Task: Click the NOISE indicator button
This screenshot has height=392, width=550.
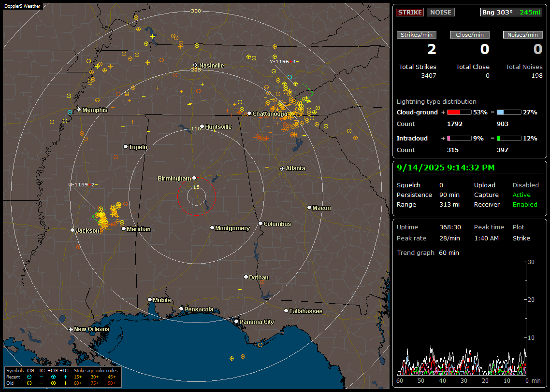Action: coord(441,12)
